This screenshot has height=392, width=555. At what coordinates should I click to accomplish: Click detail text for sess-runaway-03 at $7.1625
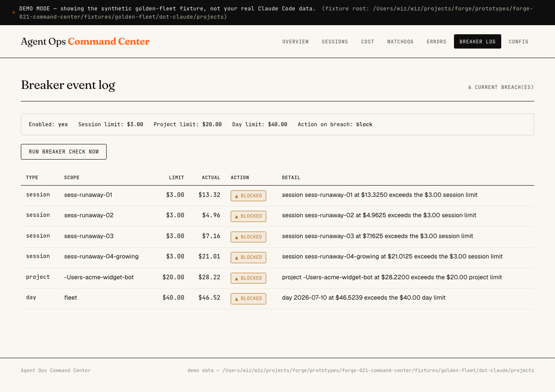click(x=378, y=236)
